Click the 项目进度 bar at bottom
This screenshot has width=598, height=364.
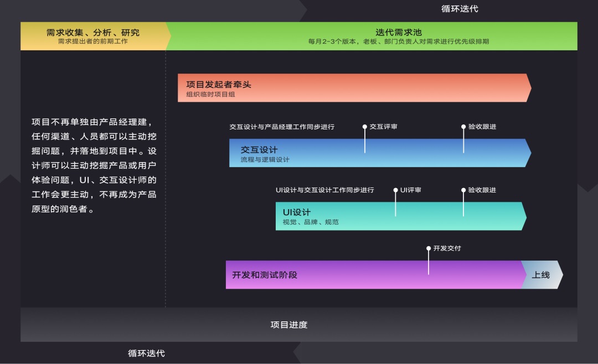(290, 325)
